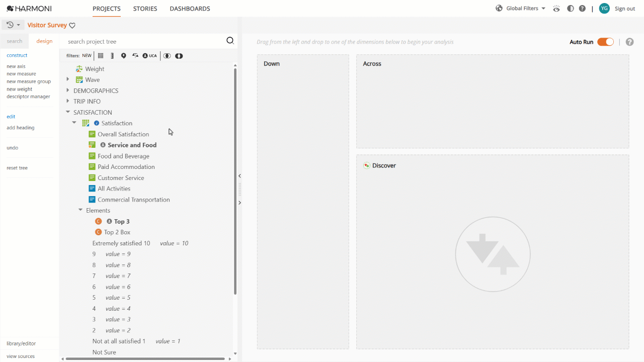Click the blue icon beside All Activities

pyautogui.click(x=92, y=189)
